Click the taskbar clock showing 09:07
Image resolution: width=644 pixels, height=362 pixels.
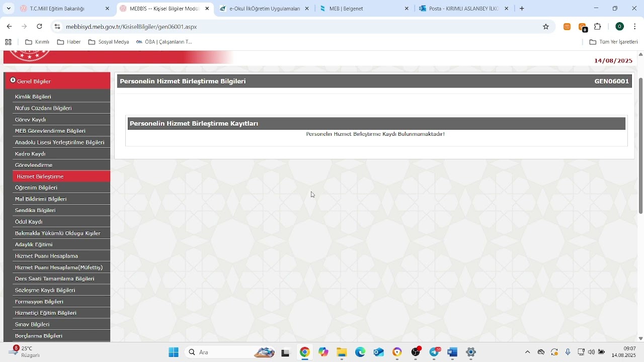pos(624,352)
